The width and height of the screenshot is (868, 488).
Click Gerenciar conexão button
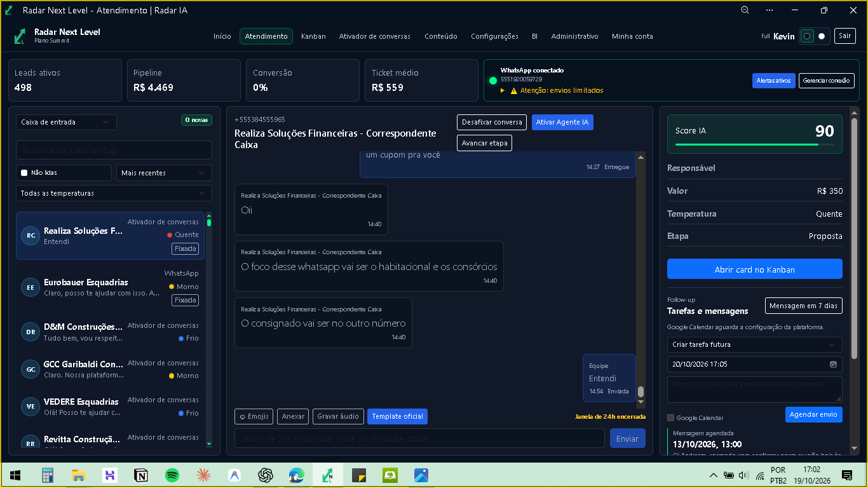point(826,81)
